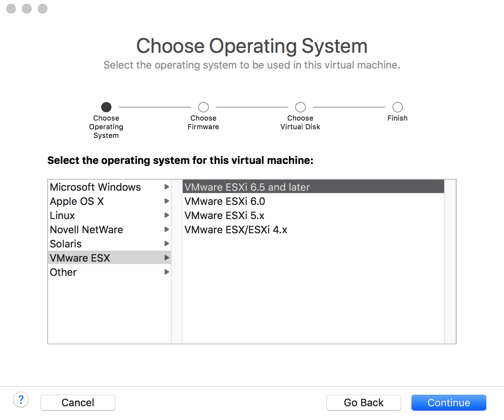Choose the Other operating system category
Screen dimensions: 504x420
coord(63,272)
